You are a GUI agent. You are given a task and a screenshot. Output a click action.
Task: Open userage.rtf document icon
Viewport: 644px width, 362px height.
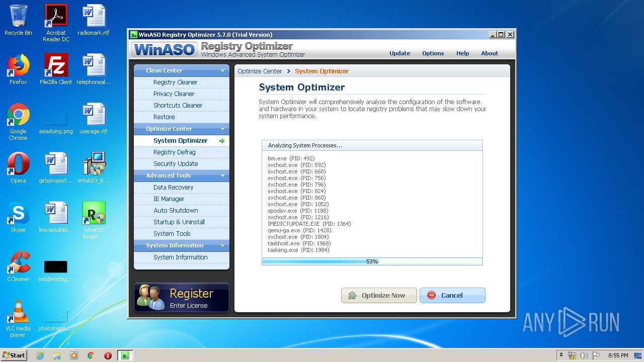(x=94, y=119)
